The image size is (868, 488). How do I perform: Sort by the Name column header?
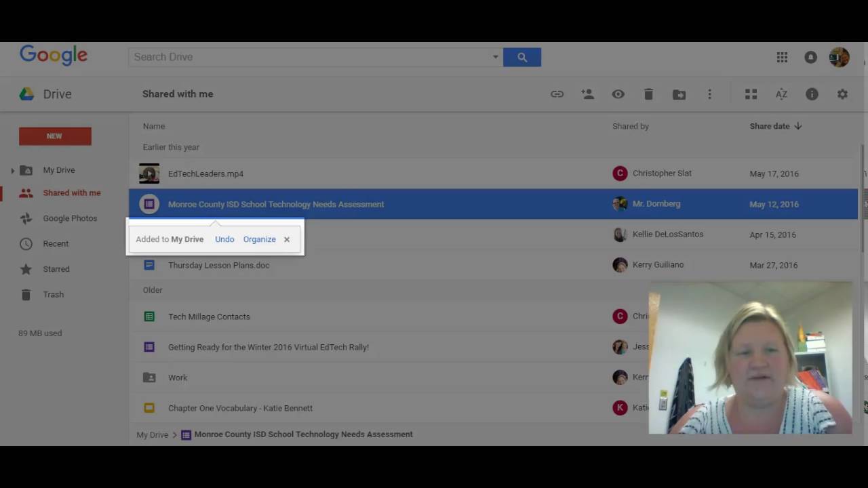[154, 126]
